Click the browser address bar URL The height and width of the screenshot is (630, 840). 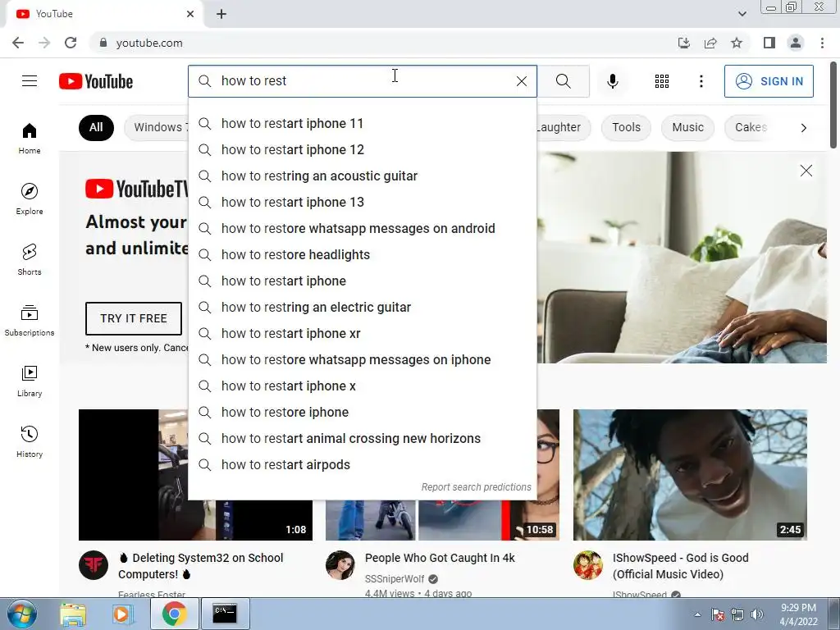coord(149,43)
